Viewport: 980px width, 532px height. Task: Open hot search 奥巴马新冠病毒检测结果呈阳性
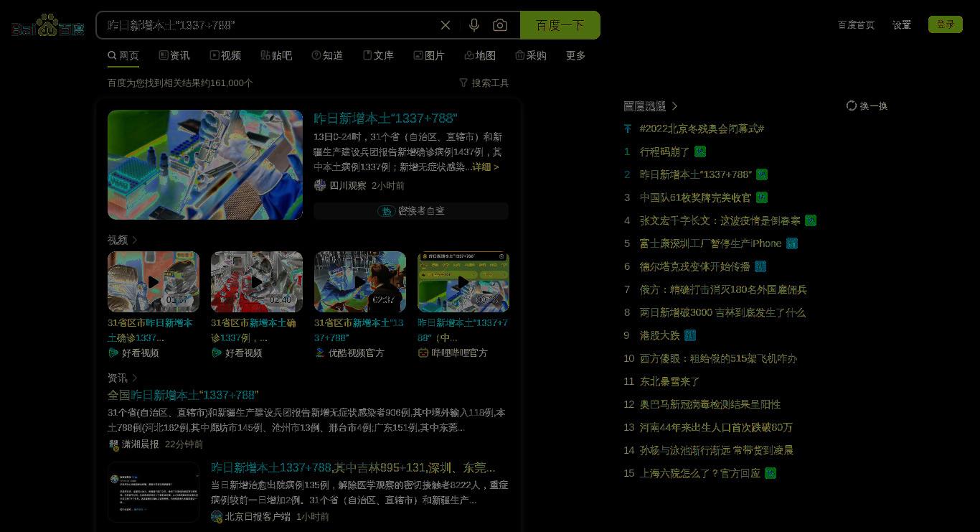point(710,404)
